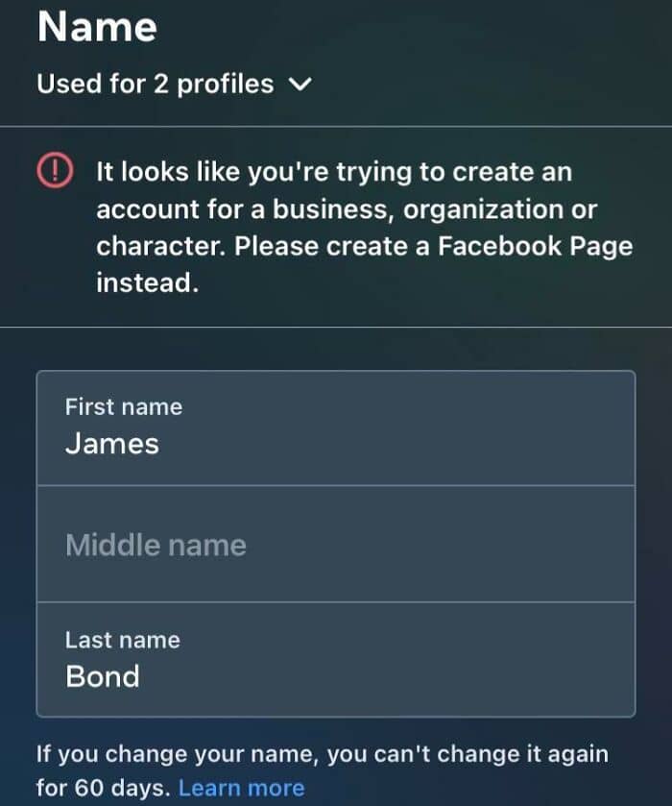
Task: Click 'It looks like you're trying' line
Action: coord(254,172)
